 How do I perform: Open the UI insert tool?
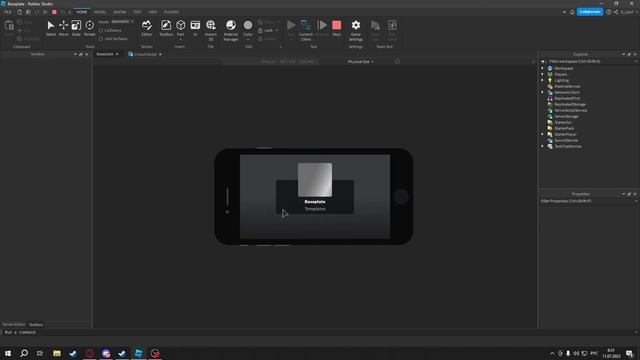coord(195,28)
